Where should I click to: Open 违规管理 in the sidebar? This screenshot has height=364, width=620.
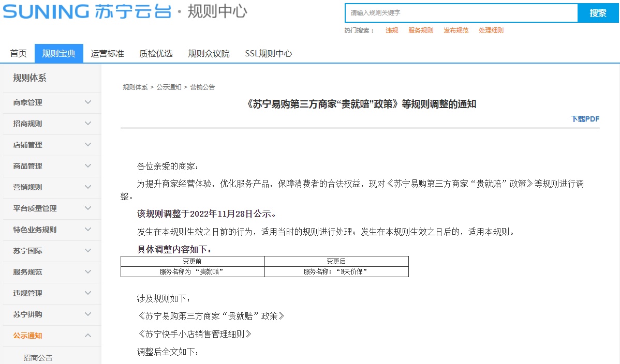27,293
